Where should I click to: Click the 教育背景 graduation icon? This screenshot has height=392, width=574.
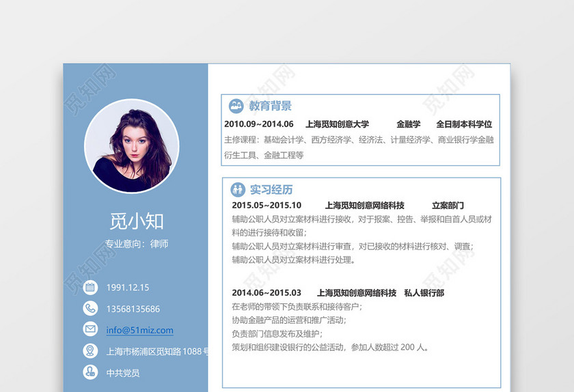[236, 106]
